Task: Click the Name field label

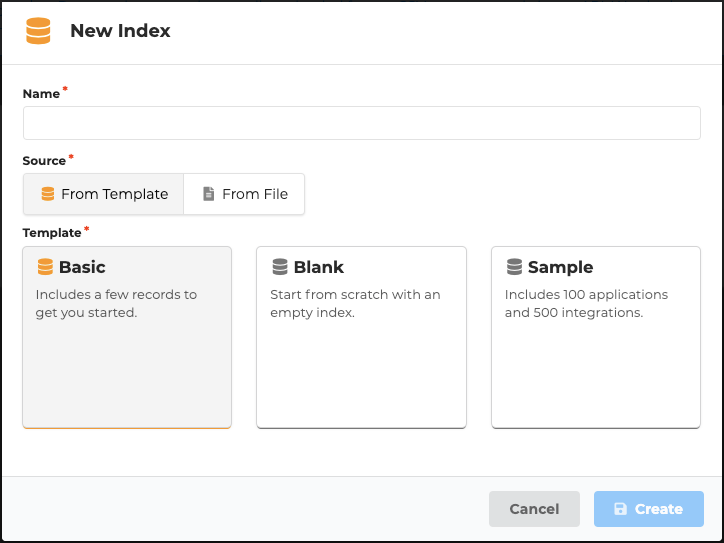Action: pyautogui.click(x=41, y=93)
